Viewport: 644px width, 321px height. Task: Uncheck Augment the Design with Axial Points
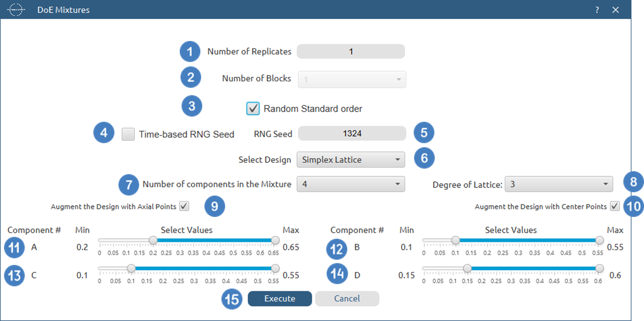click(184, 206)
